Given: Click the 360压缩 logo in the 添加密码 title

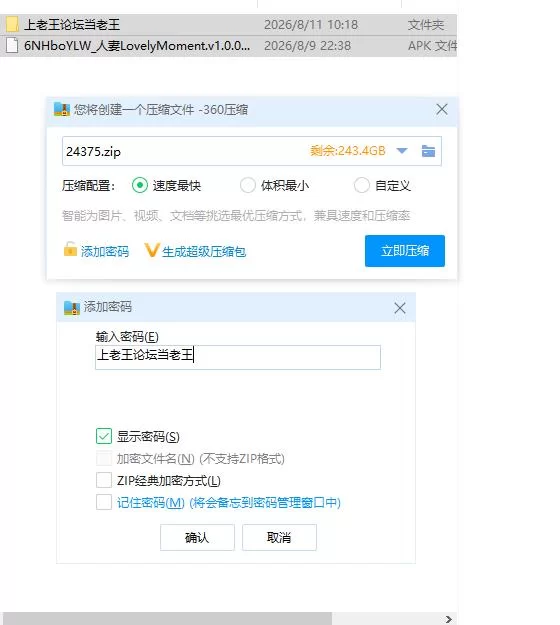Looking at the screenshot, I should tap(72, 307).
